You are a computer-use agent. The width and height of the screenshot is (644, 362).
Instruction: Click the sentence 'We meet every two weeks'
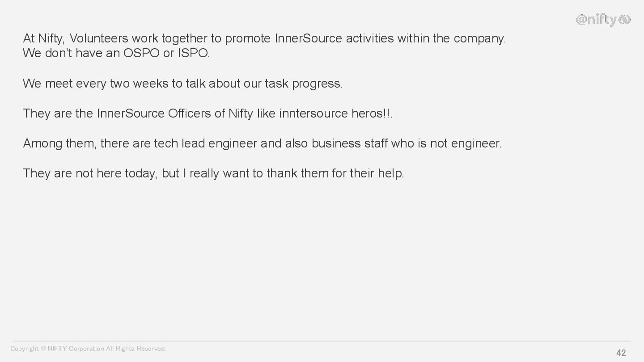(x=183, y=84)
